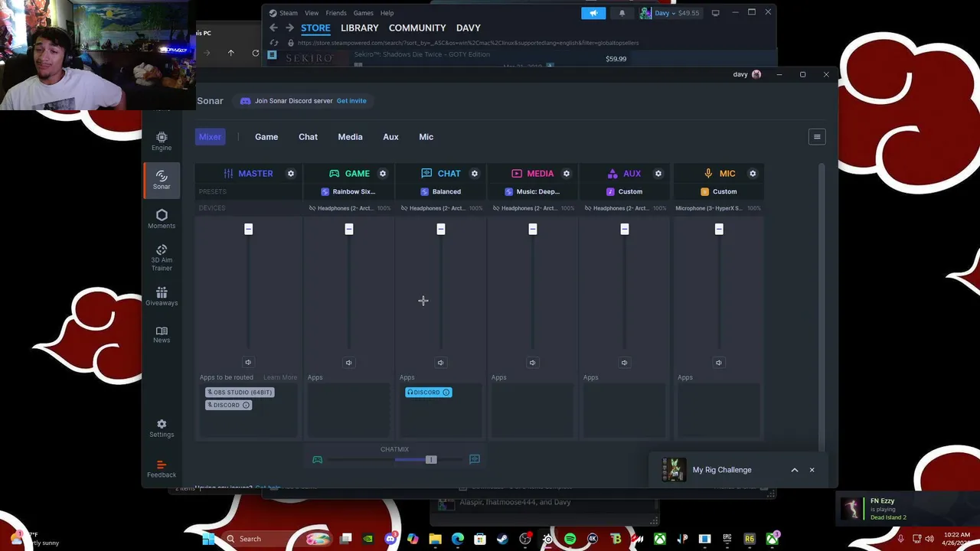Open GAME channel settings gear
980x551 pixels.
pos(383,174)
